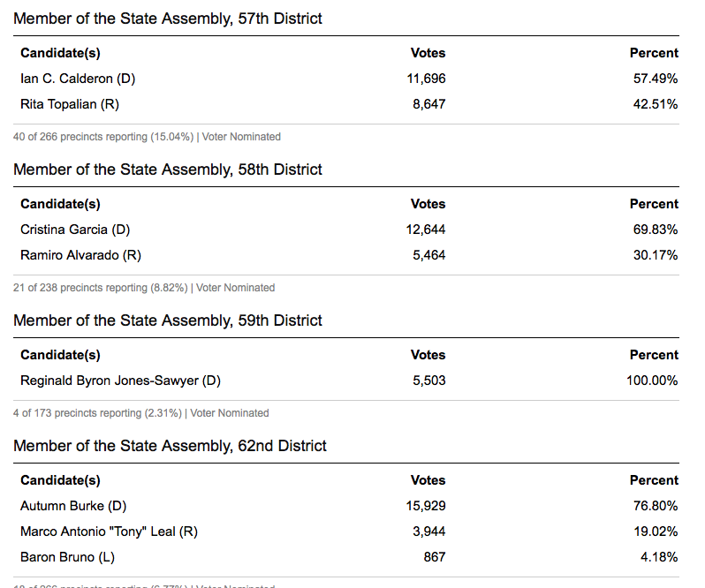Select Autumn Burke (D) candidate name
This screenshot has width=705, height=588.
click(x=73, y=506)
